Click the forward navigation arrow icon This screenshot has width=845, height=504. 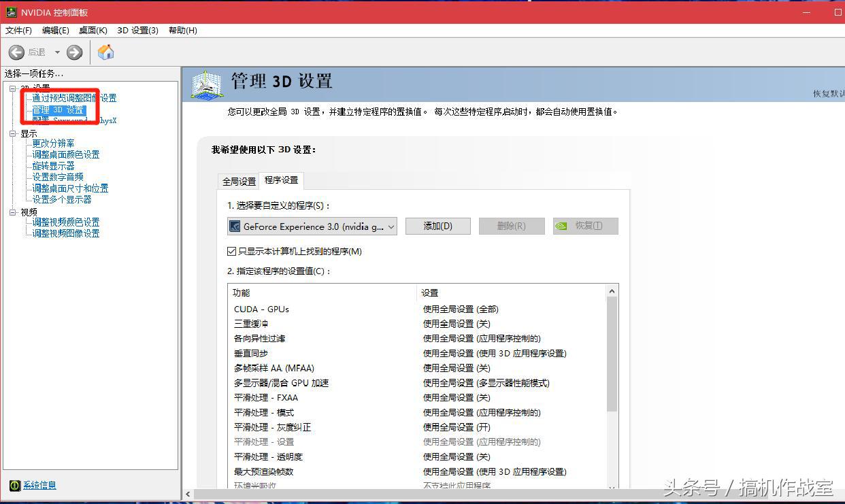click(x=74, y=52)
